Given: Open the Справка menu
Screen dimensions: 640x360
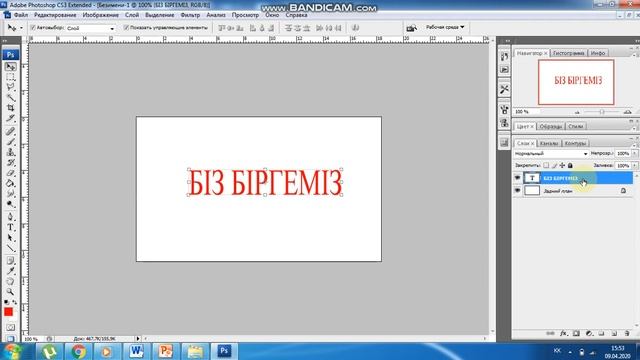Looking at the screenshot, I should point(296,15).
